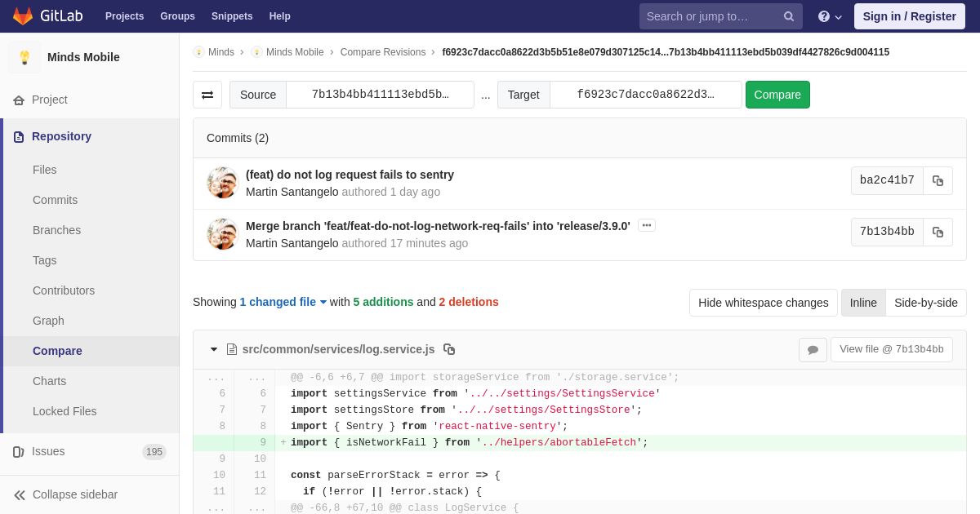
Task: Click the GitLab logo icon
Action: (23, 16)
